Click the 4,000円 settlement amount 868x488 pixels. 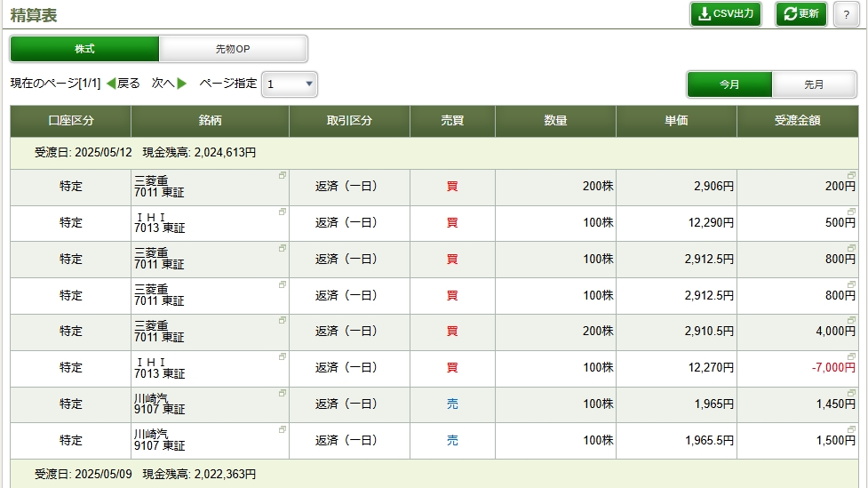click(x=835, y=332)
